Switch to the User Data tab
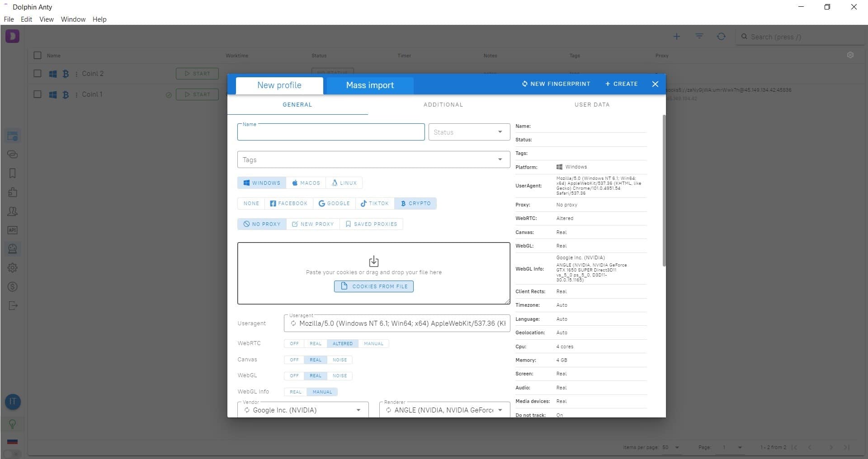Screen dimensions: 868x459 click(592, 105)
